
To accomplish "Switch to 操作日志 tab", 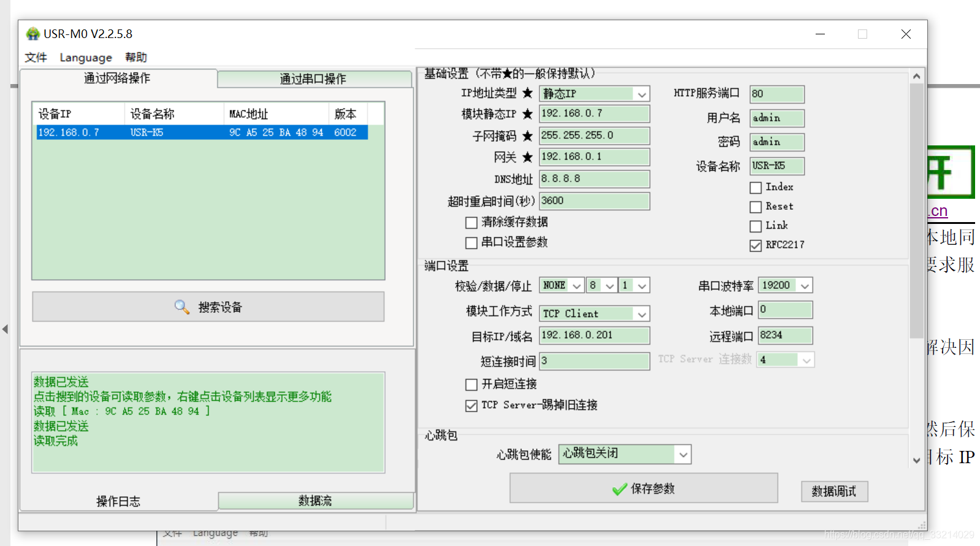I will click(x=118, y=501).
